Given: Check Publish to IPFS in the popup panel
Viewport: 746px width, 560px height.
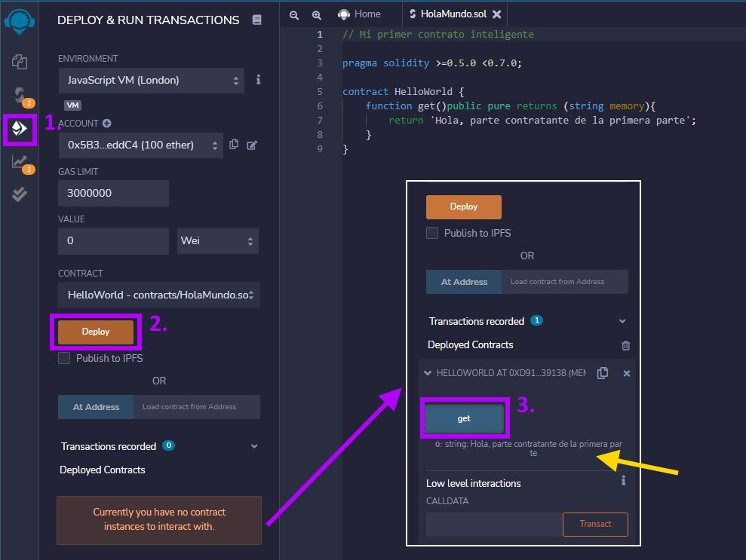Looking at the screenshot, I should coord(432,233).
